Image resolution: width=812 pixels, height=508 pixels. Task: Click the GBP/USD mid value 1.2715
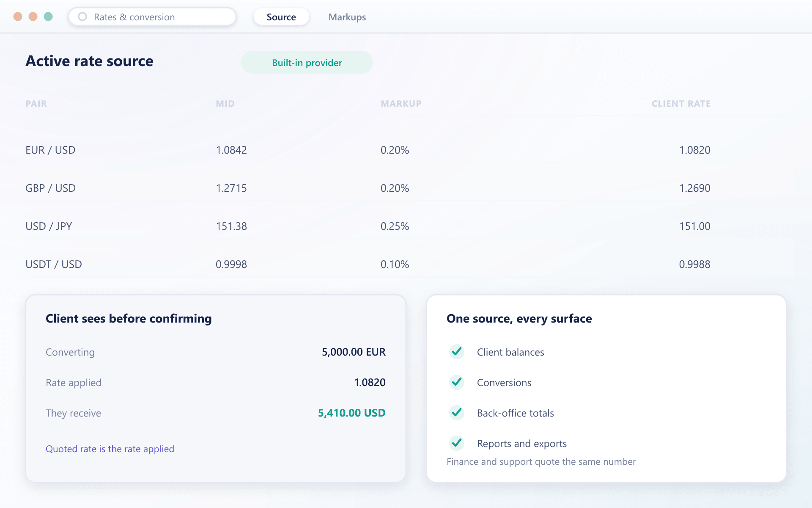[x=231, y=188]
